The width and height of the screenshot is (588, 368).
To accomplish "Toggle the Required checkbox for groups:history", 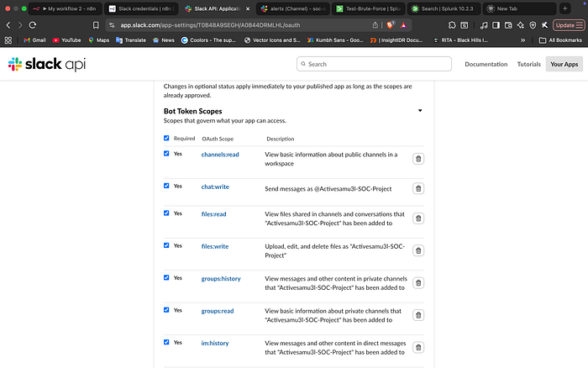I will [166, 277].
